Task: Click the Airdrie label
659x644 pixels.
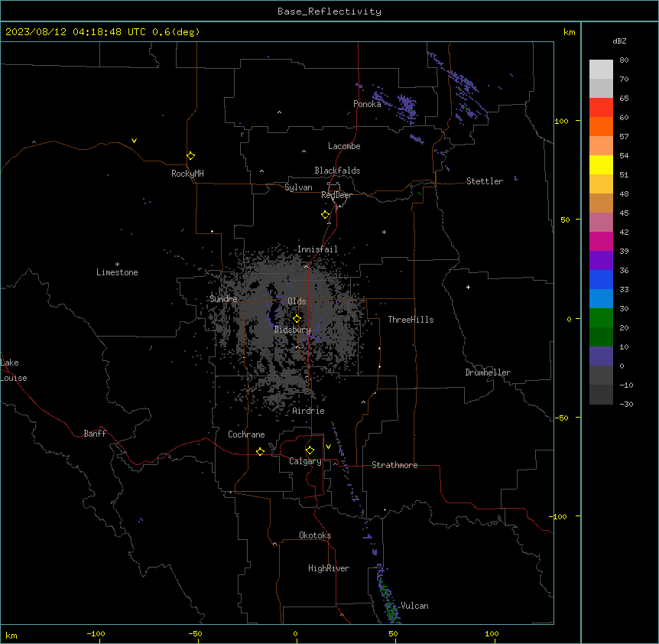Action: (x=308, y=411)
